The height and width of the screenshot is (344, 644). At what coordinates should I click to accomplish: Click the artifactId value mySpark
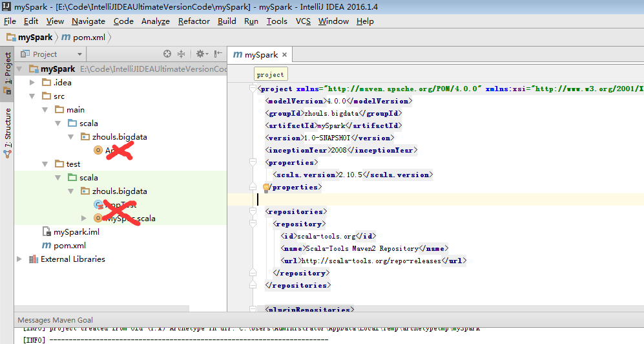(x=331, y=125)
